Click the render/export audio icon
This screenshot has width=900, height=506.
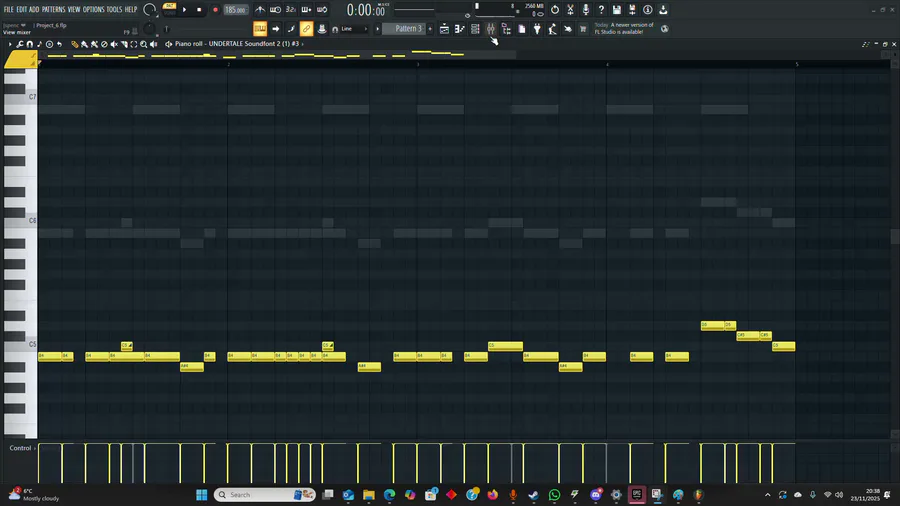pyautogui.click(x=632, y=10)
